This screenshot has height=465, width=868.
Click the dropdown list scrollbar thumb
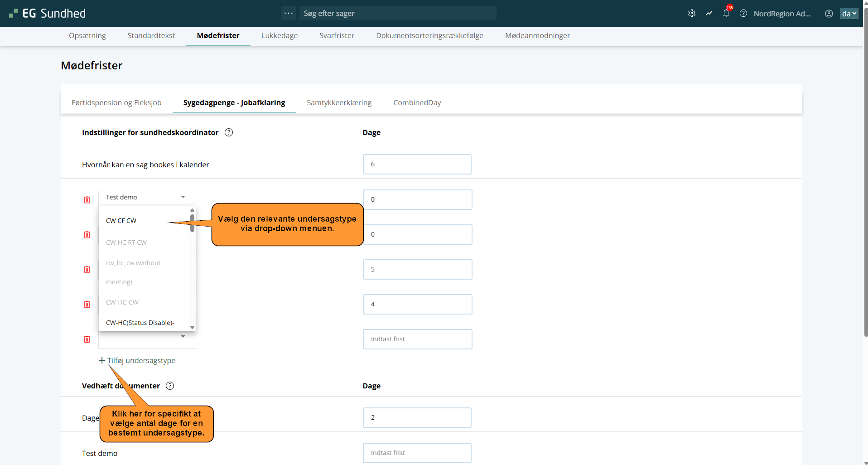tap(193, 223)
